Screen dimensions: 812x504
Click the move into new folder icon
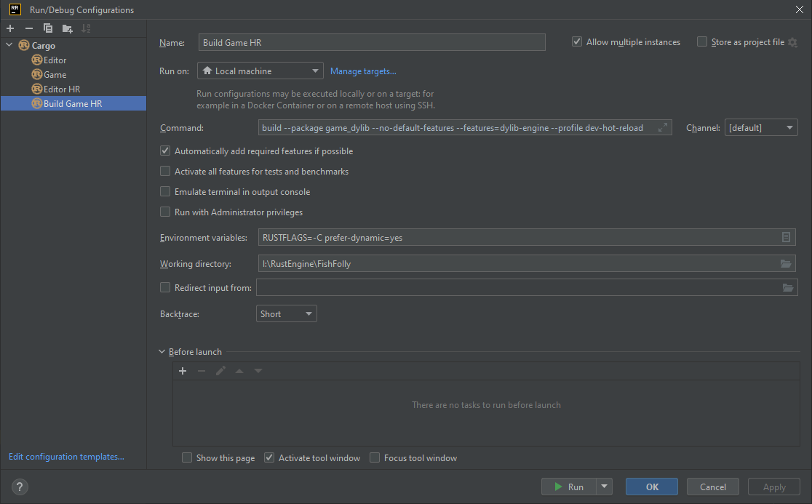coord(67,28)
